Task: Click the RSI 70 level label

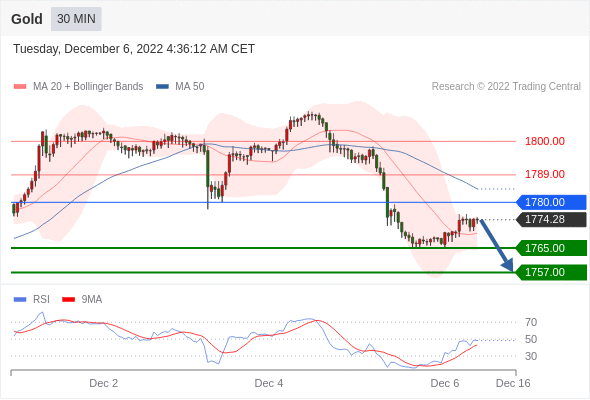Action: pos(531,322)
